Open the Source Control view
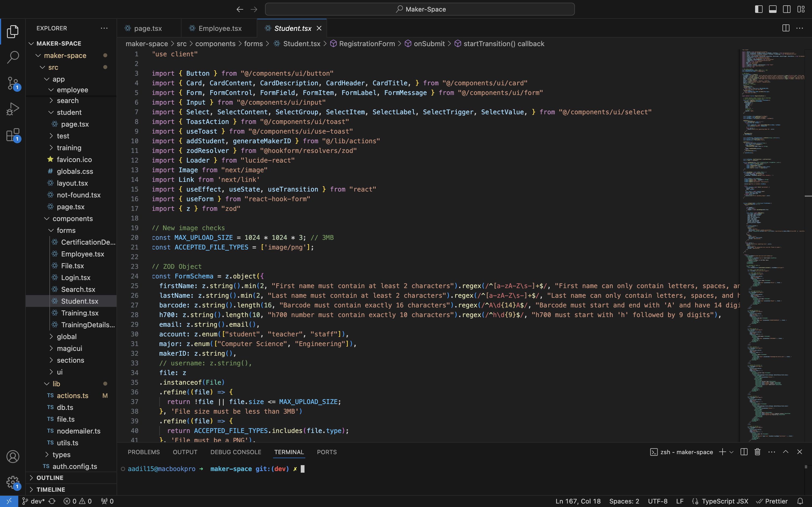The image size is (812, 507). pyautogui.click(x=13, y=83)
